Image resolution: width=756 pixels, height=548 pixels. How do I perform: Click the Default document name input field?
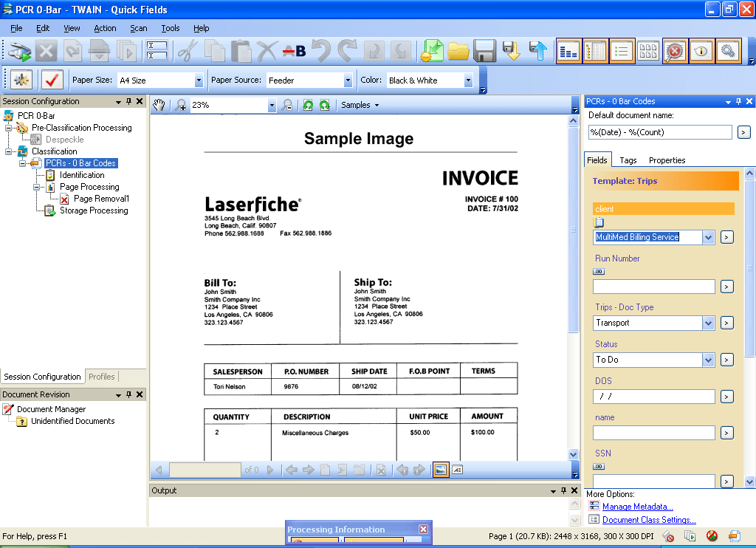click(x=660, y=132)
